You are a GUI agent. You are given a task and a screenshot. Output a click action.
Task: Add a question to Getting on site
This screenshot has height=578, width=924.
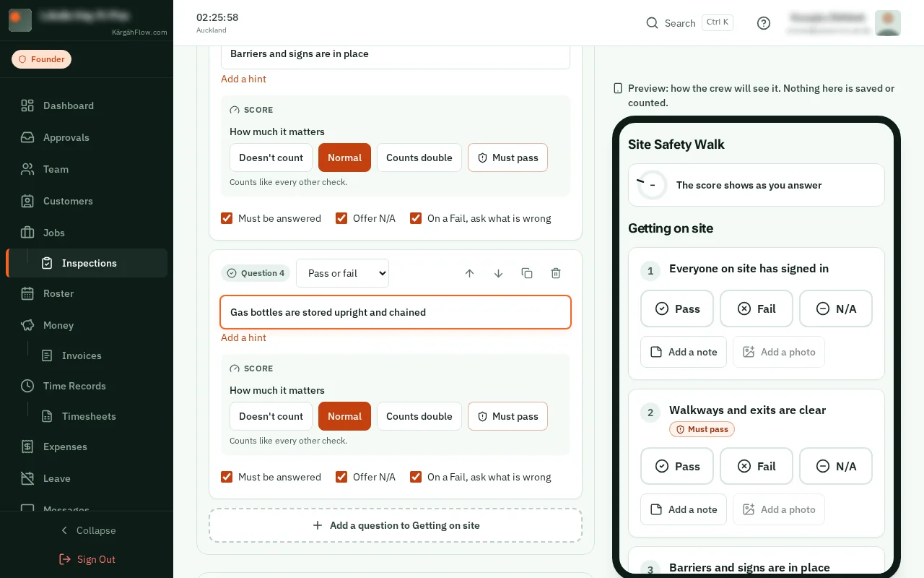pyautogui.click(x=396, y=525)
